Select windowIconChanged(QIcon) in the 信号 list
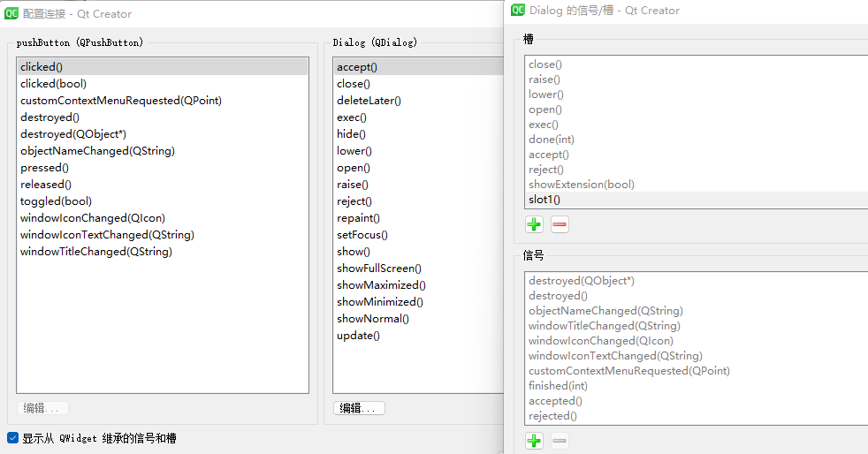The height and width of the screenshot is (454, 868). 697,341
